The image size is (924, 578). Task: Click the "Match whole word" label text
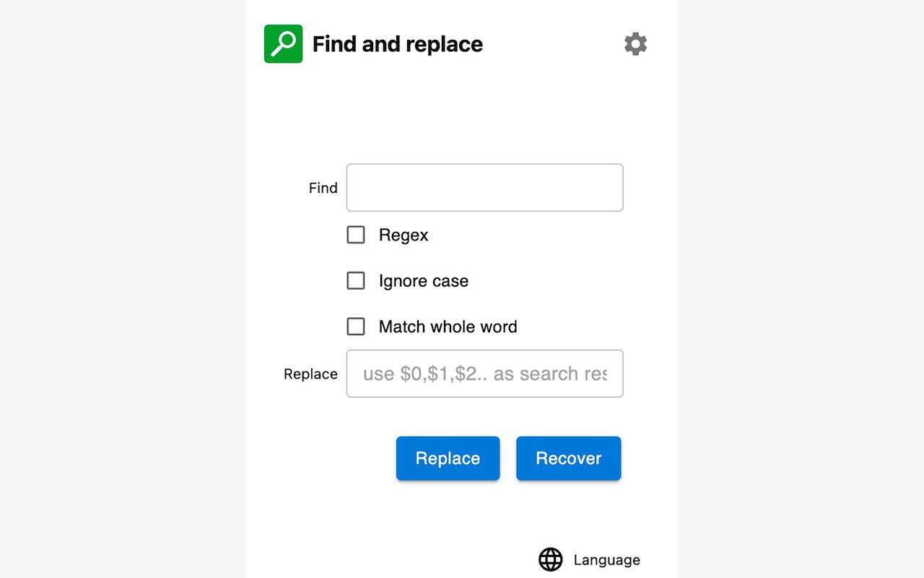point(448,327)
